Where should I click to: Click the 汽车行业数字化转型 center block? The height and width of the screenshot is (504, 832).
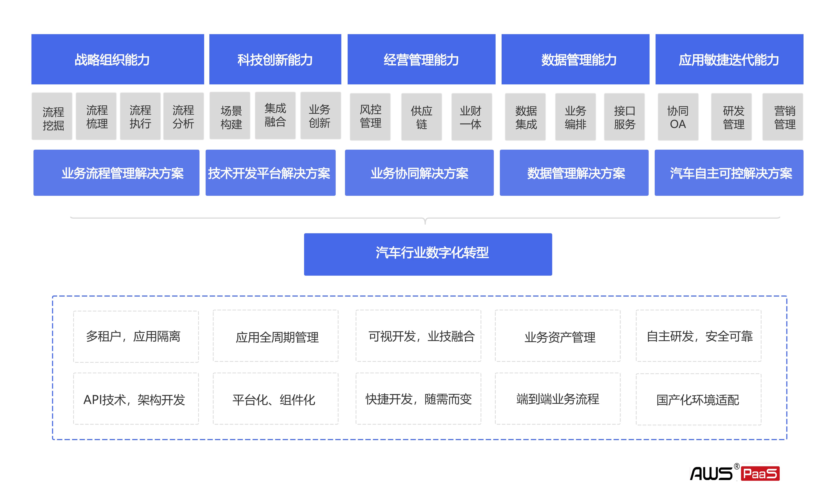click(428, 254)
